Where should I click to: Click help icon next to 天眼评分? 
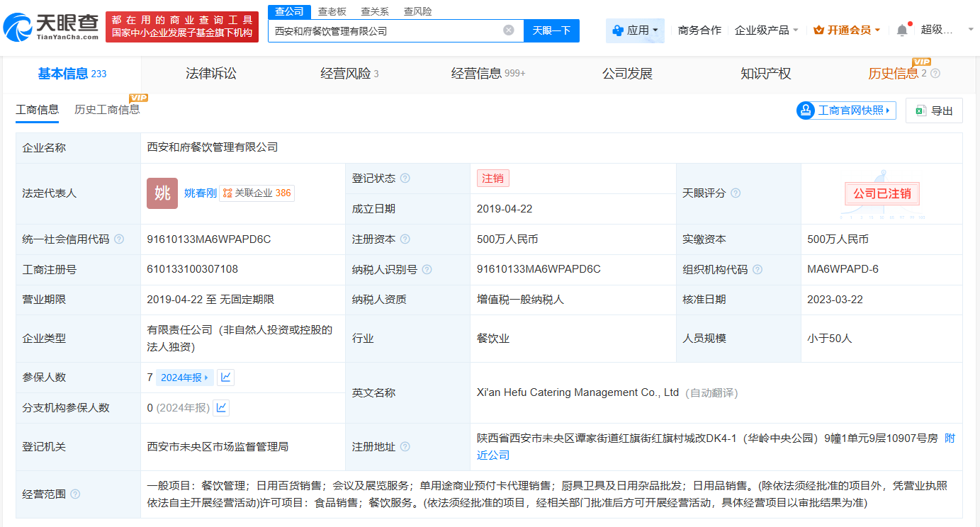click(736, 193)
